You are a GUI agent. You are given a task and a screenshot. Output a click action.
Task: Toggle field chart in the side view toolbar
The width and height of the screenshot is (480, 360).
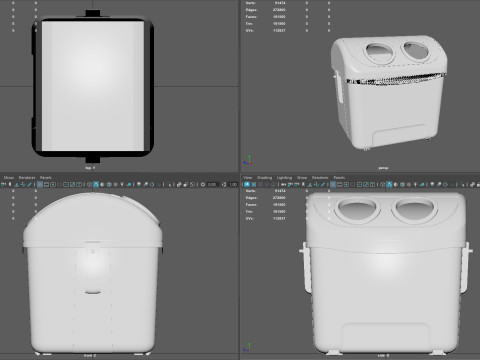click(x=359, y=184)
